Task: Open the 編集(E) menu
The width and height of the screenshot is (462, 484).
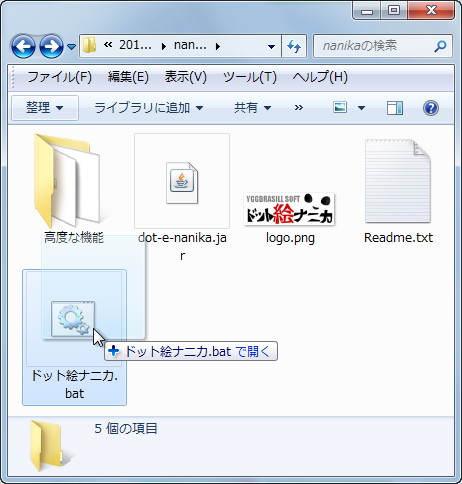Action: coord(128,77)
